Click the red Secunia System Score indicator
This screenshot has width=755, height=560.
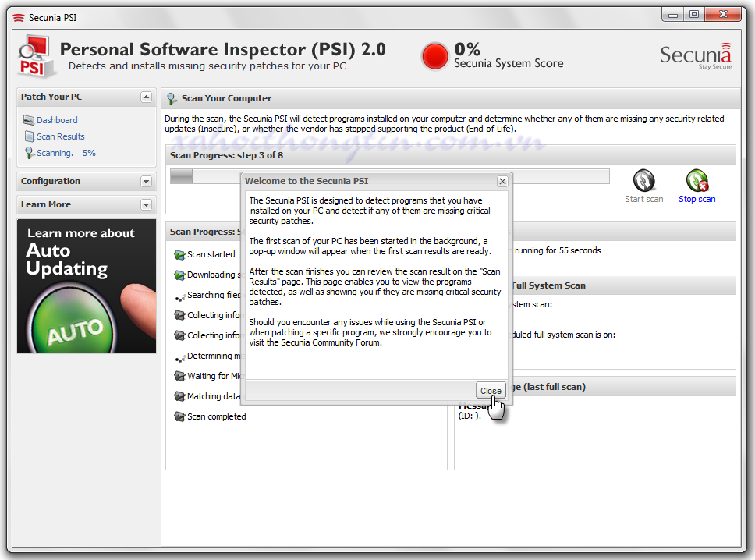pos(434,56)
